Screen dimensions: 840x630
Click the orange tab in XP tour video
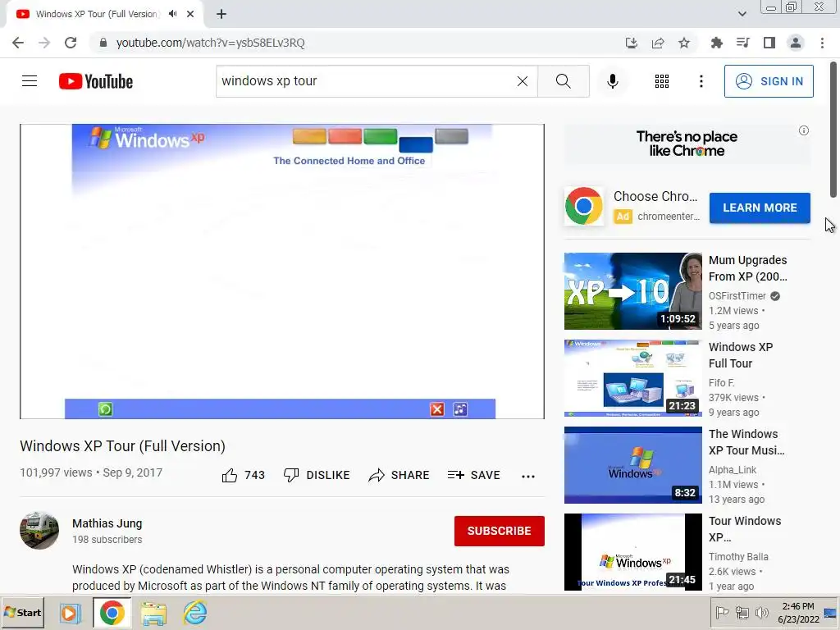(x=309, y=136)
